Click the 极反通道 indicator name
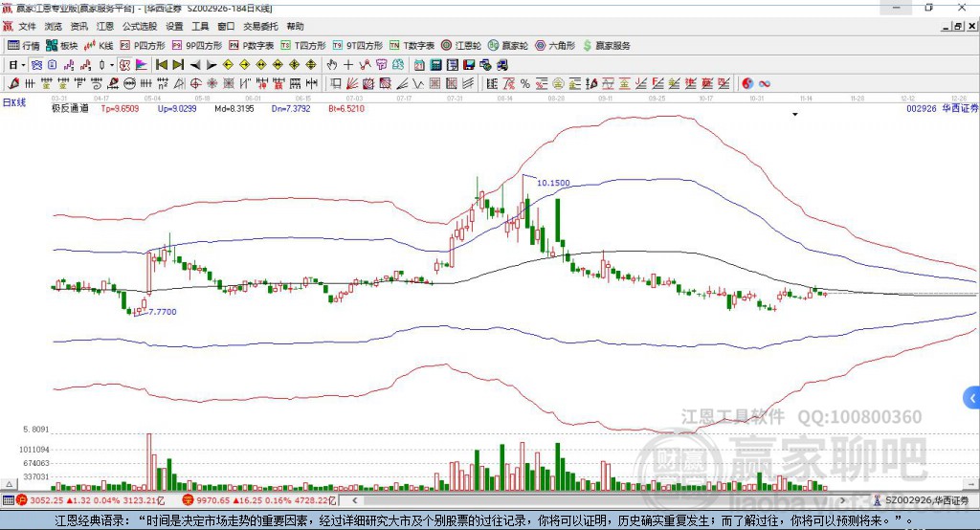Screen dimensions: 980x530 [x=70, y=108]
